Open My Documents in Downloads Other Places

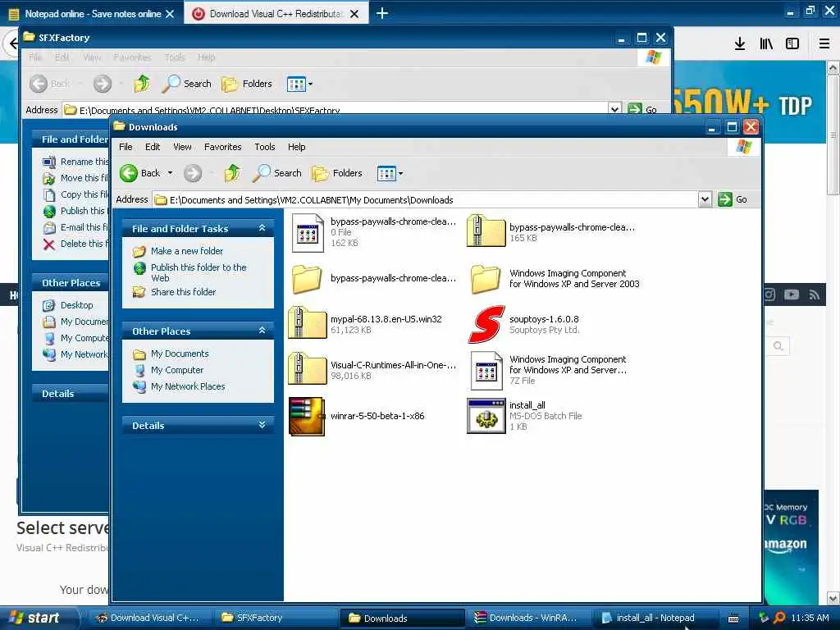point(180,354)
